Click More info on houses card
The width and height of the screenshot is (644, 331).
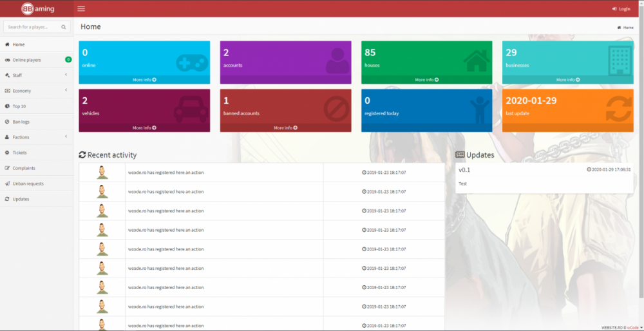coord(426,80)
